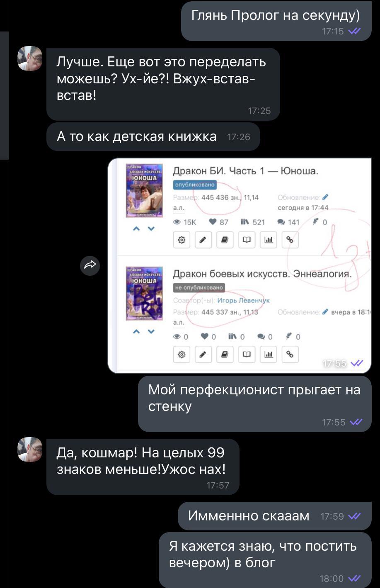Image resolution: width=380 pixels, height=588 pixels.
Task: Click the blue pencil next to Обновление сегодня
Action: point(325,197)
